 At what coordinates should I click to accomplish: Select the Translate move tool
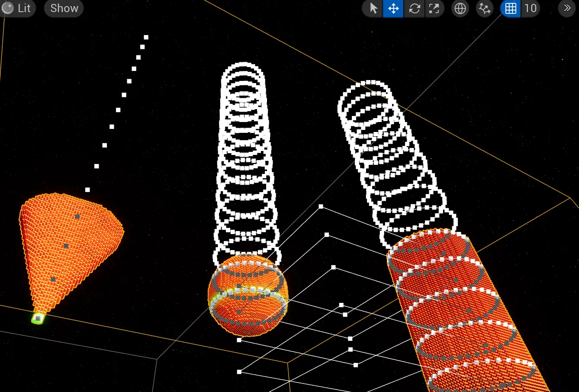[x=393, y=9]
